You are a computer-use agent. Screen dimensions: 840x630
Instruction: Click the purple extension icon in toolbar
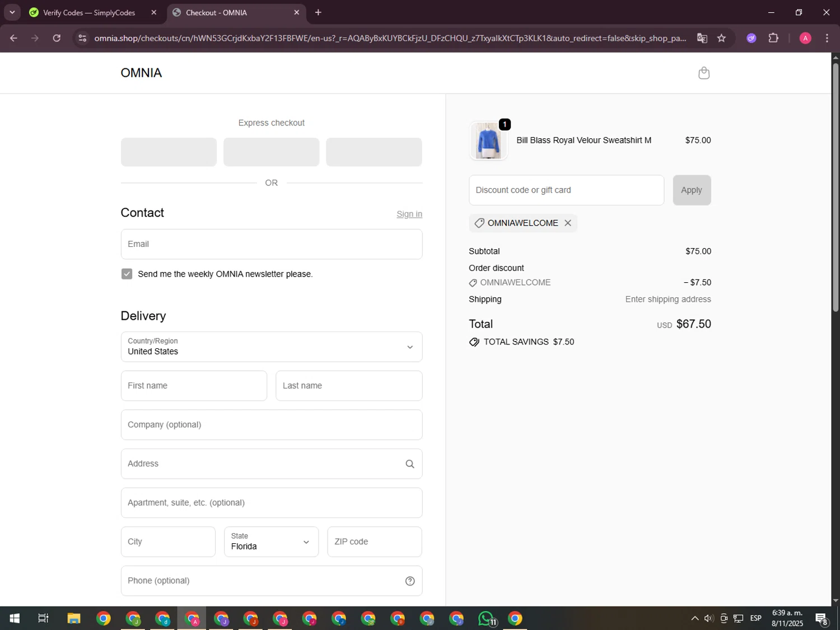pos(752,38)
